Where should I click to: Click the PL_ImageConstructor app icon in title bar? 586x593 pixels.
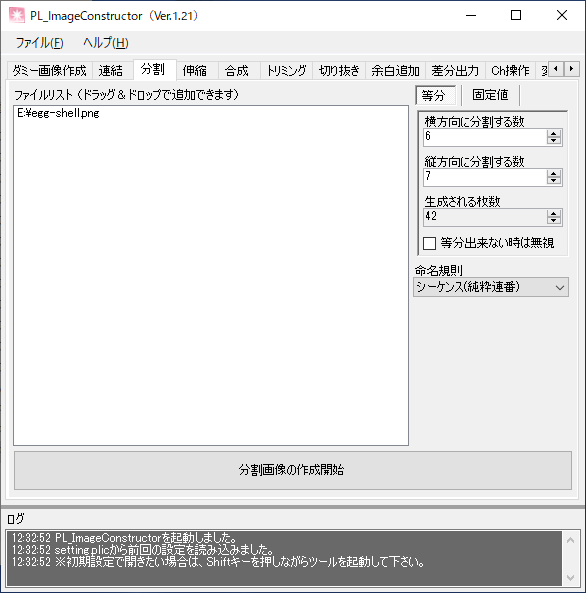(x=17, y=16)
